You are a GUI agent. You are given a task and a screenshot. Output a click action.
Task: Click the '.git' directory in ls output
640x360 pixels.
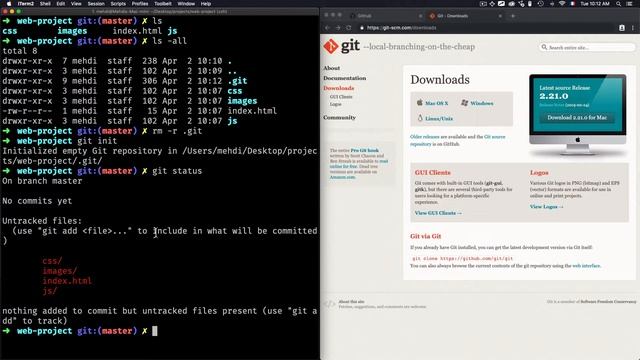pos(237,81)
